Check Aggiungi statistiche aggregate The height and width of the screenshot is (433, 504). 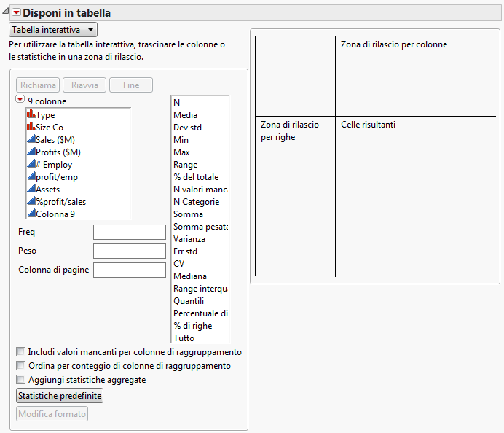tap(21, 380)
